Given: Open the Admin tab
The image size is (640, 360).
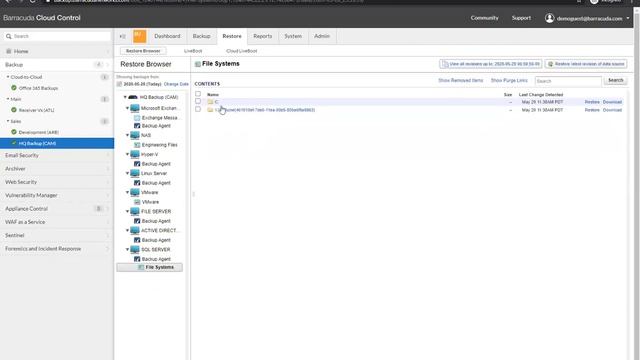Looking at the screenshot, I should (x=322, y=36).
